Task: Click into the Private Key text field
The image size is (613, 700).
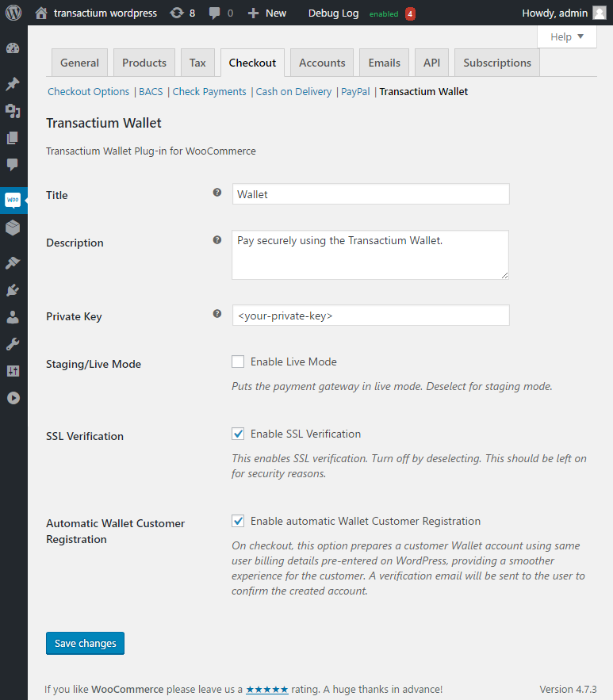Action: pos(370,315)
